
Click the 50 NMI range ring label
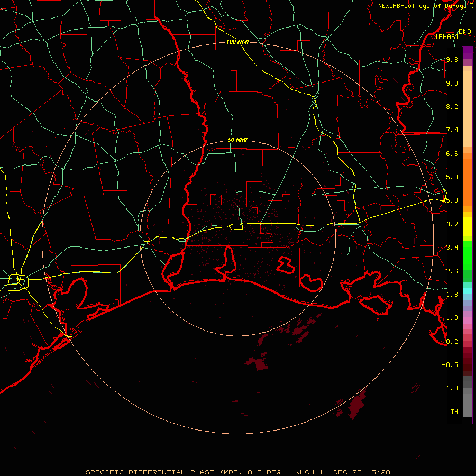pyautogui.click(x=237, y=140)
